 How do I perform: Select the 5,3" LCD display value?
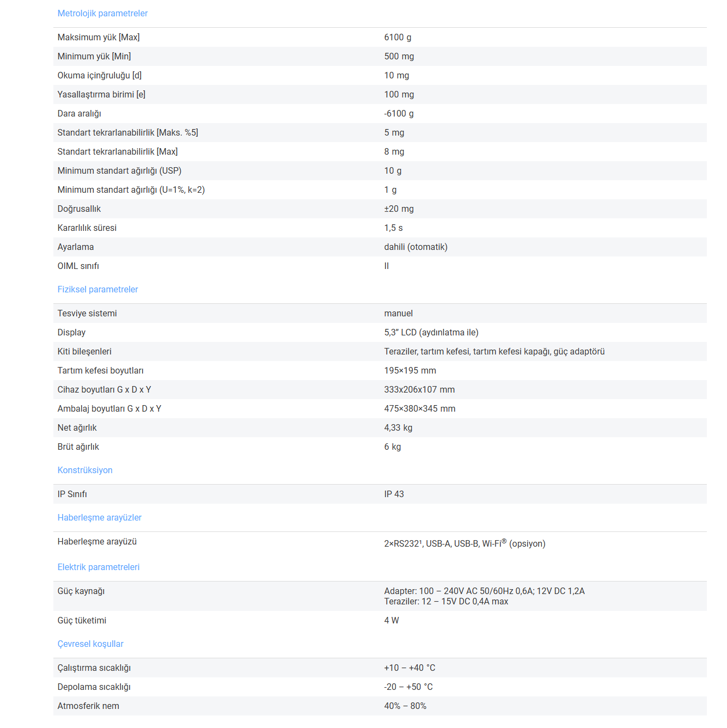431,332
